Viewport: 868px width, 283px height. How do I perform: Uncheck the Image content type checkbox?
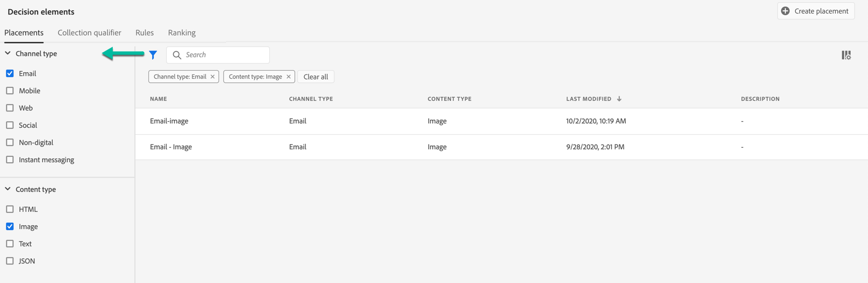pos(10,226)
